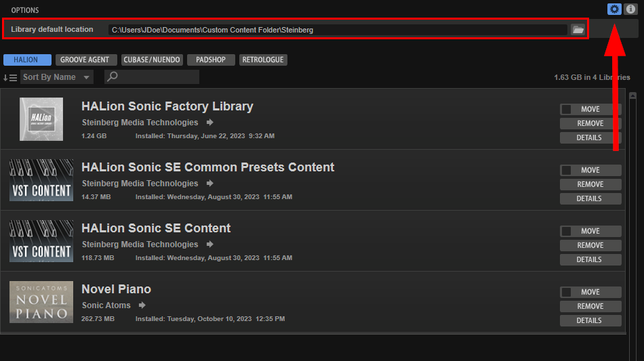
Task: Click the search magnifier icon
Action: (113, 77)
